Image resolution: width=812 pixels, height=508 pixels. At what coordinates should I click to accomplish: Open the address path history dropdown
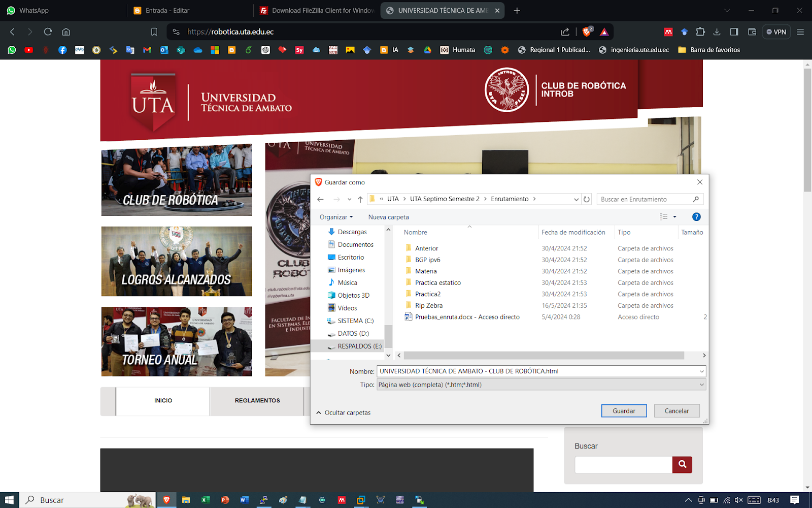[x=576, y=199]
